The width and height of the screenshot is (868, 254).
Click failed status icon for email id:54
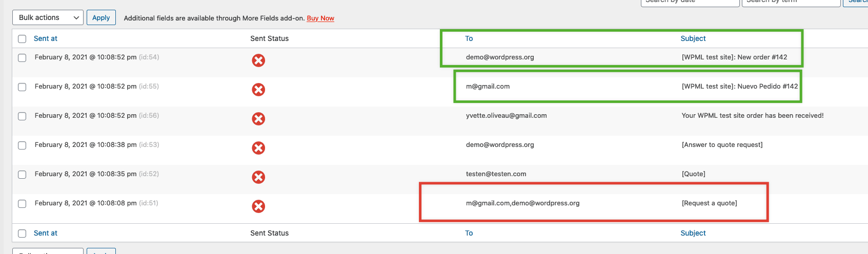(258, 60)
